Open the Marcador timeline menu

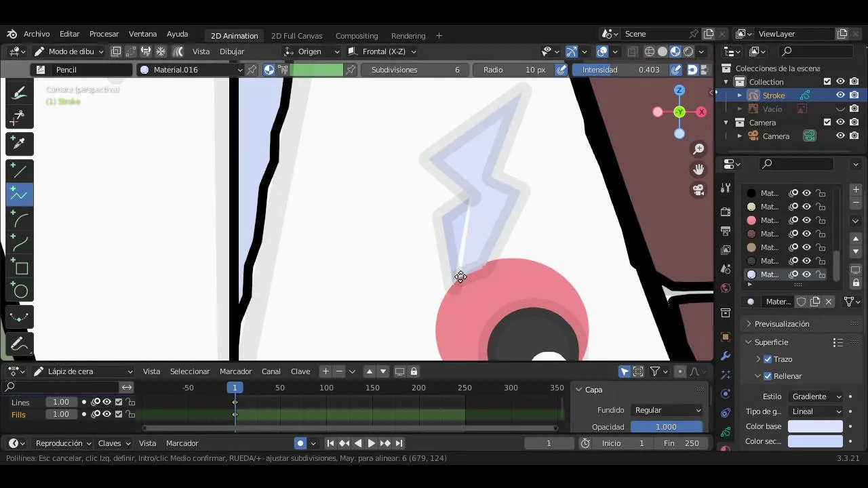tap(235, 371)
